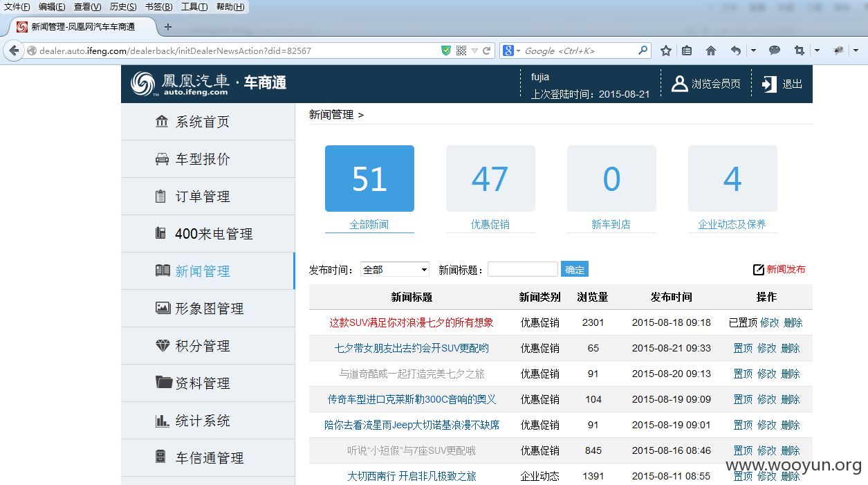The image size is (868, 485).
Task: Click the QR code icon in the address bar
Action: [461, 51]
